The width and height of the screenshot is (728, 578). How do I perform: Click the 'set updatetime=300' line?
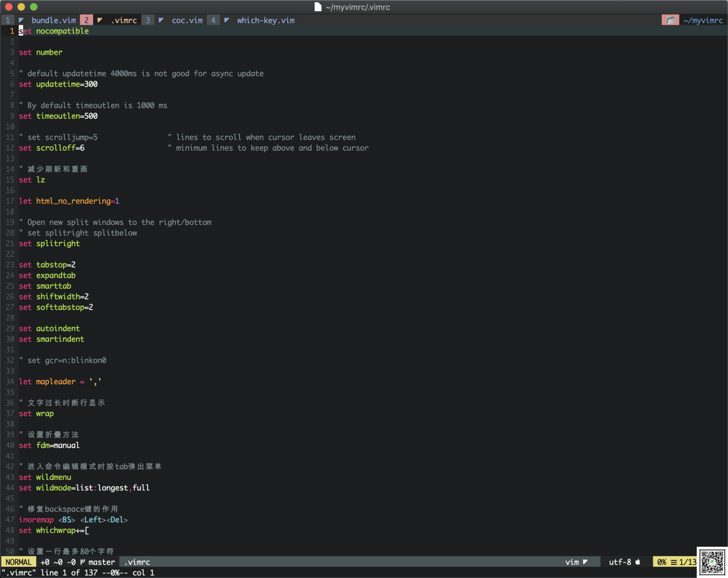(x=58, y=84)
